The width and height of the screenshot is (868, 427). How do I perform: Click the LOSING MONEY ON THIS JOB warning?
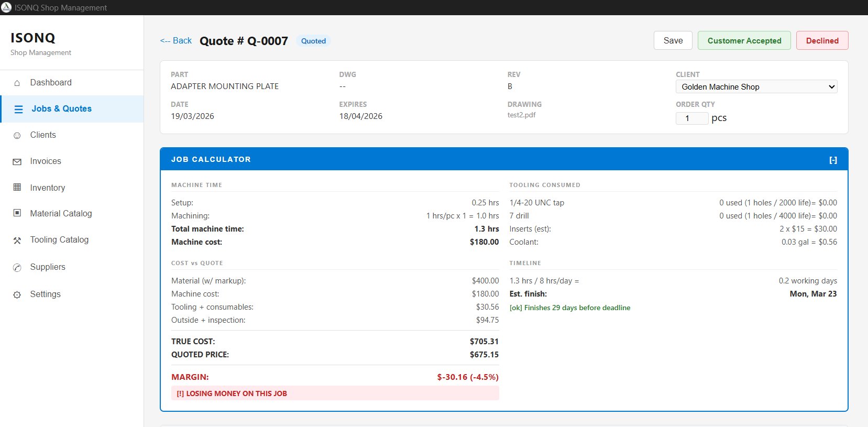coord(335,393)
